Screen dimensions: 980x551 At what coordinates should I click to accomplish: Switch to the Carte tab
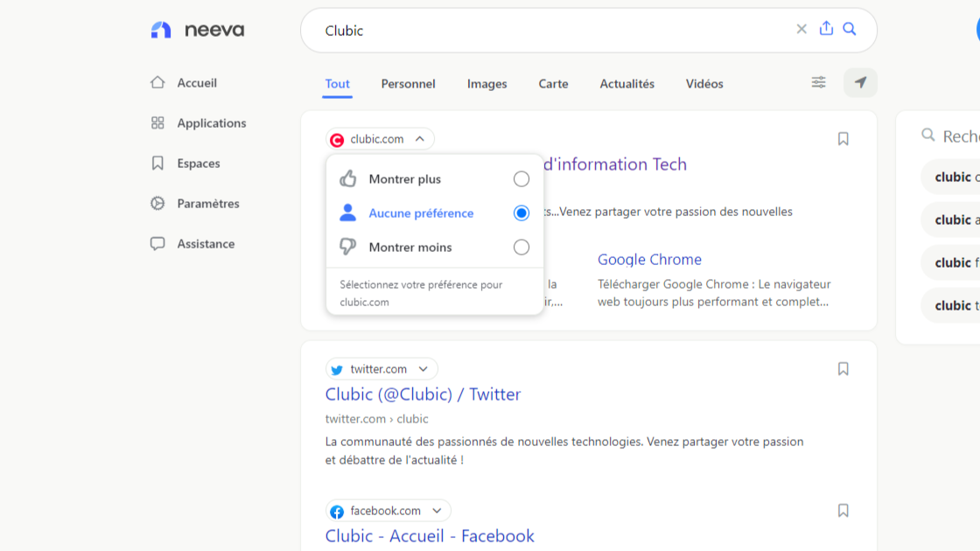[x=553, y=84]
